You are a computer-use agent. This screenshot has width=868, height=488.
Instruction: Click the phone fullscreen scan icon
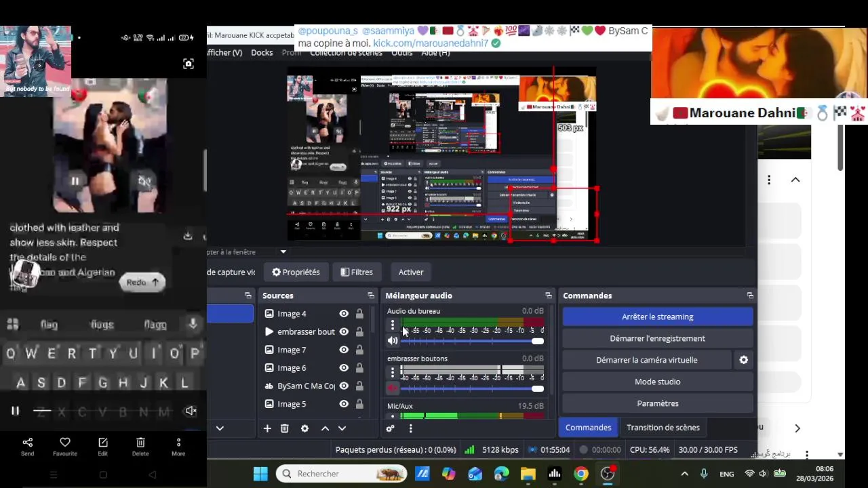click(x=189, y=64)
